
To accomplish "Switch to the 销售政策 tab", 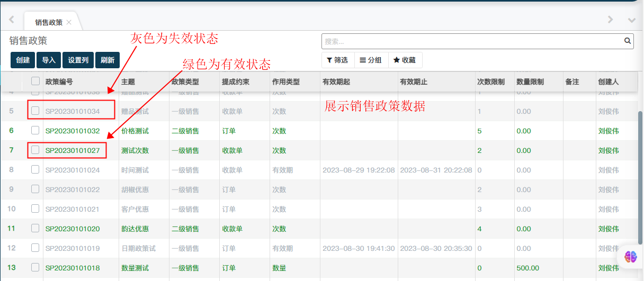I will (49, 22).
